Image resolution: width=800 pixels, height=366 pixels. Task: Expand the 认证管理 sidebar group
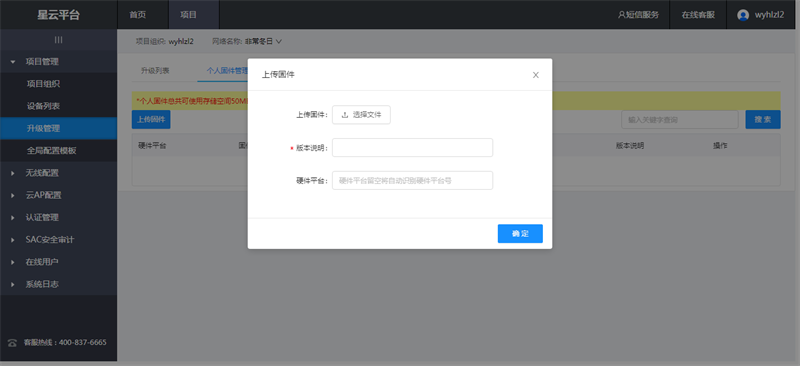(x=59, y=217)
